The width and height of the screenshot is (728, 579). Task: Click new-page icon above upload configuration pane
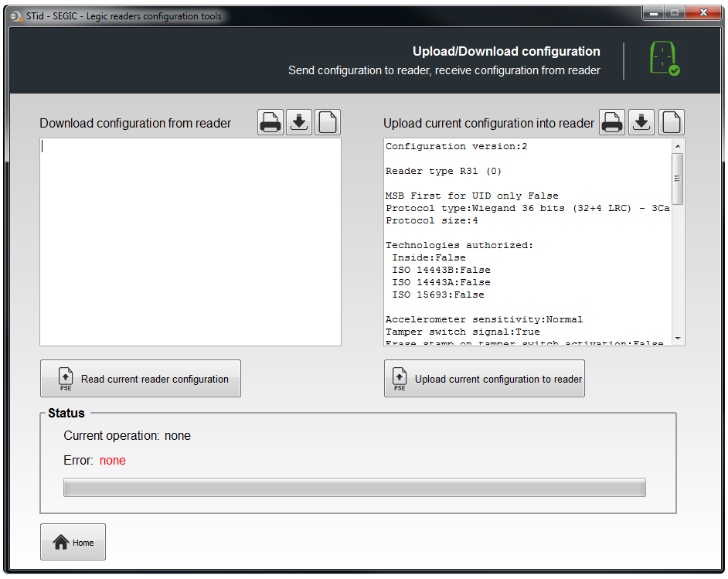(x=672, y=123)
